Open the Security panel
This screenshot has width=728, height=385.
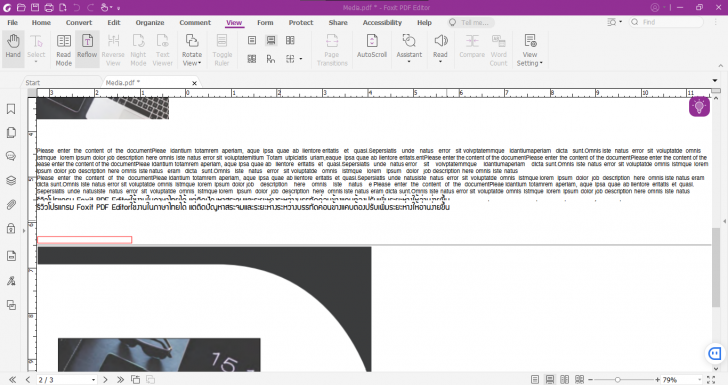click(11, 228)
